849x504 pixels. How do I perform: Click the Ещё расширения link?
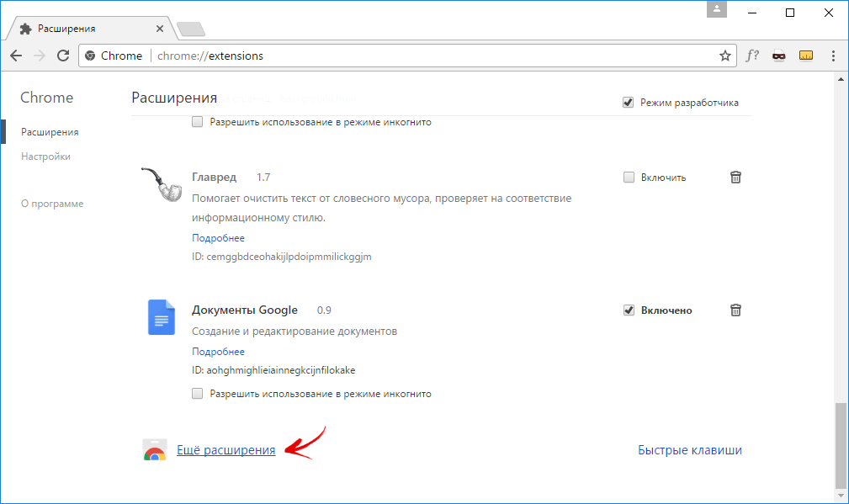(x=226, y=450)
